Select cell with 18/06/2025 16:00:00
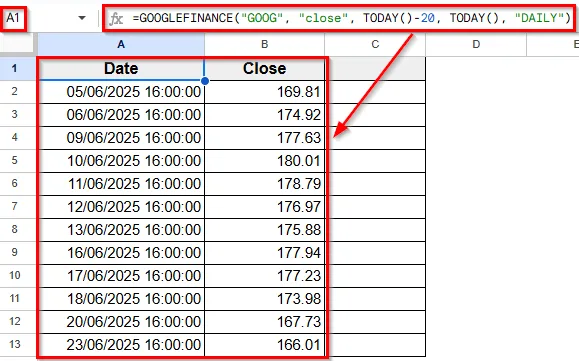Image resolution: width=579 pixels, height=361 pixels. (x=121, y=299)
